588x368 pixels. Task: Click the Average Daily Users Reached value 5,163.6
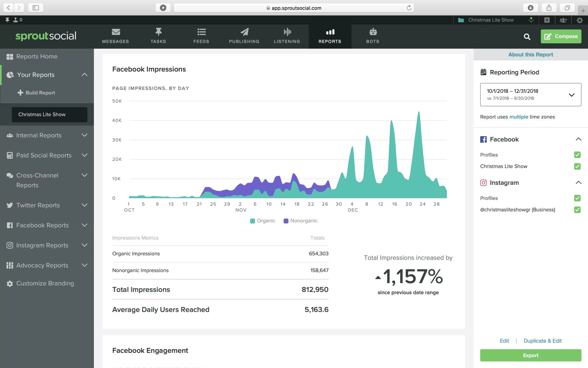coord(316,310)
